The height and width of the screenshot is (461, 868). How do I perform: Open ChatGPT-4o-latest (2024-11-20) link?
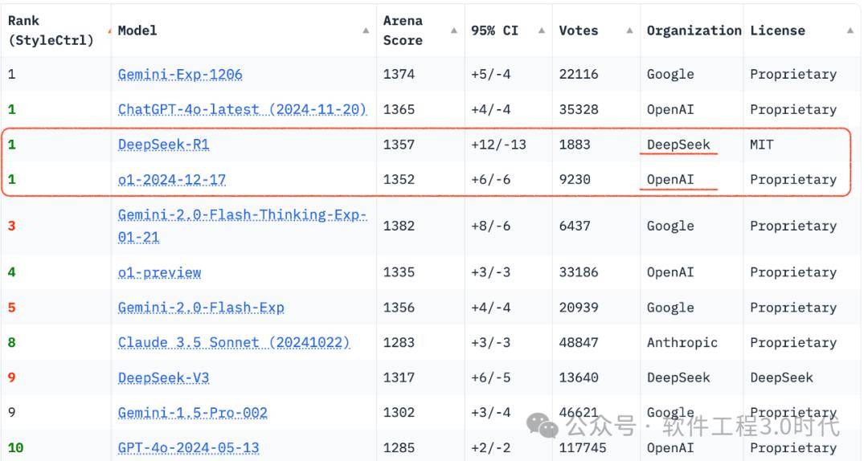[x=242, y=109]
